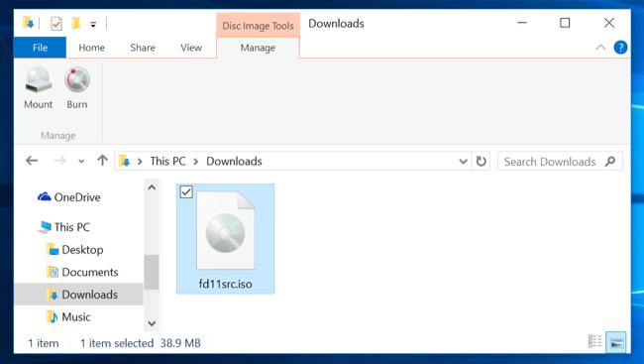Click the '1 item' status bar text
Viewport: 644px width, 364px height.
[x=44, y=343]
